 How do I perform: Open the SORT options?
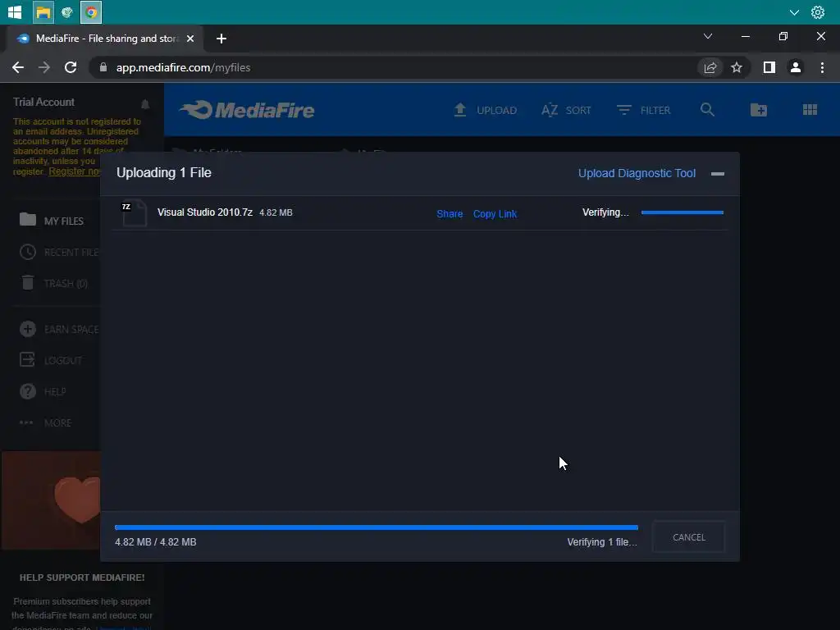click(566, 110)
